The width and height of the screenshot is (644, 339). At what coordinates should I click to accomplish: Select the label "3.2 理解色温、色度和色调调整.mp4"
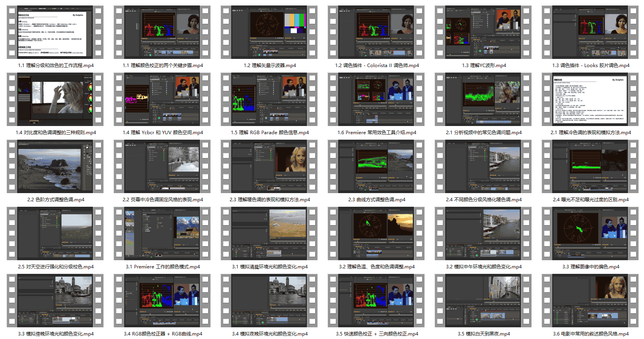(x=377, y=267)
